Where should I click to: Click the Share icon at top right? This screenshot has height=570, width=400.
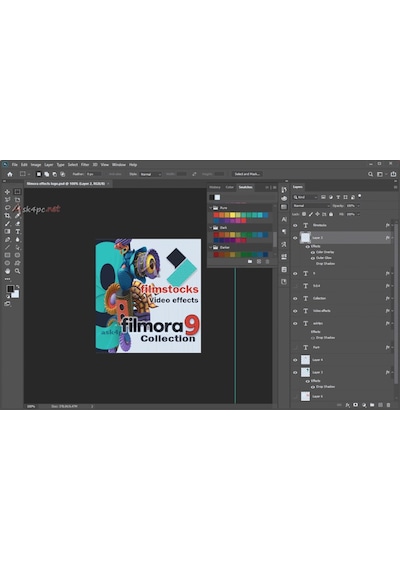point(393,174)
